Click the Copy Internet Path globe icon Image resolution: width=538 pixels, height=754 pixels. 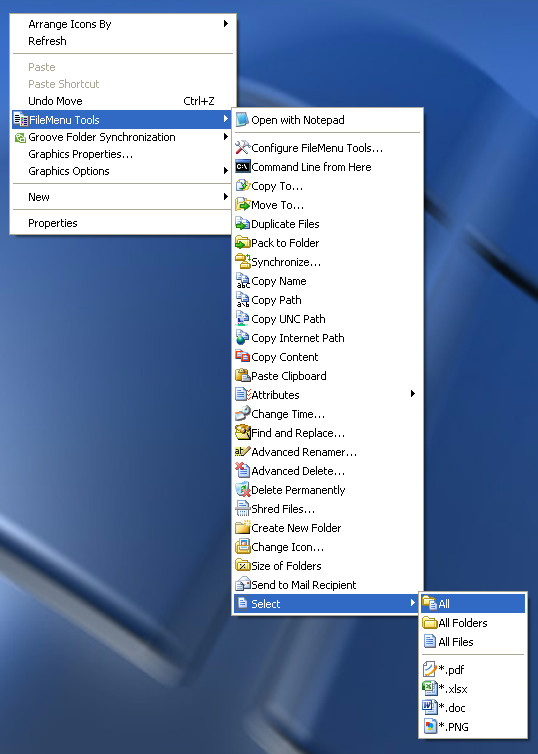242,338
